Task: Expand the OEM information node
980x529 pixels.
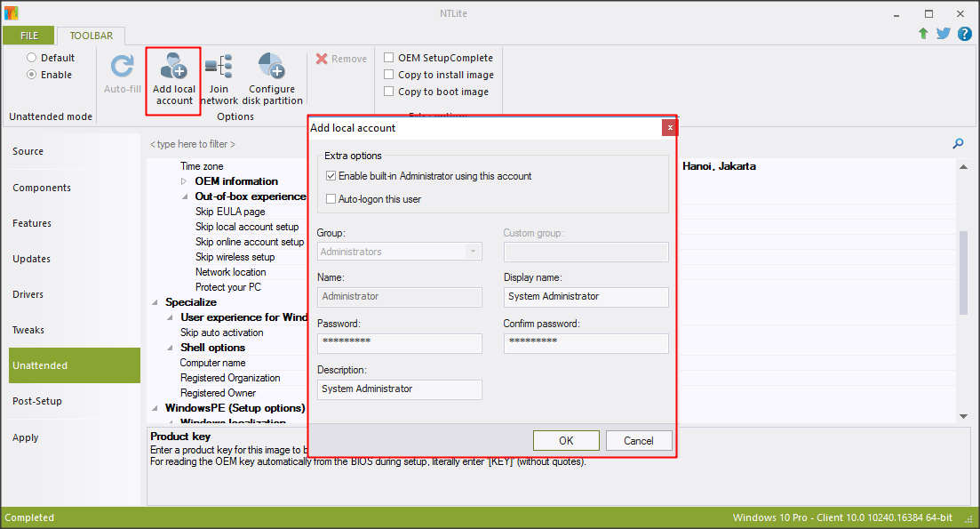Action: pyautogui.click(x=185, y=181)
